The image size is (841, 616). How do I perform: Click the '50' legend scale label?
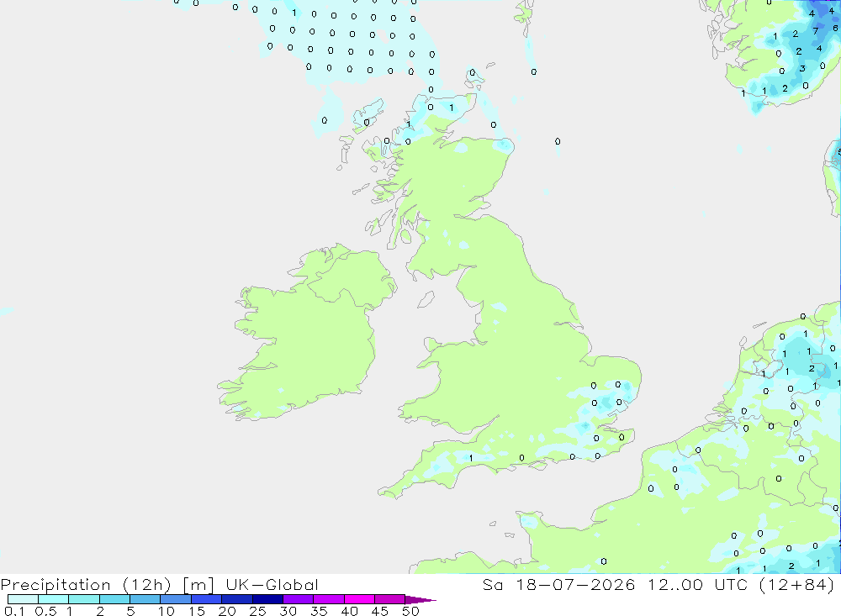[x=411, y=611]
